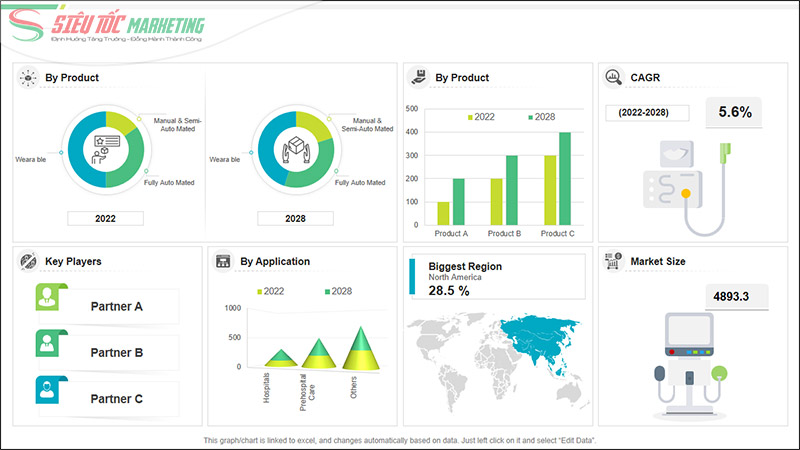Click the 2022 label under the donut chart
Image resolution: width=800 pixels, height=450 pixels.
pyautogui.click(x=105, y=218)
